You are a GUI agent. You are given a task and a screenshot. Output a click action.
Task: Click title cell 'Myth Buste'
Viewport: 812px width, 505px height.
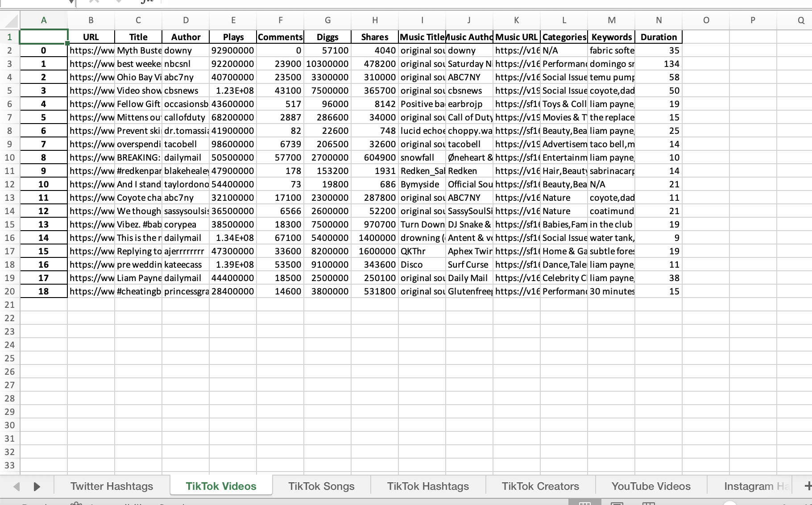[138, 50]
